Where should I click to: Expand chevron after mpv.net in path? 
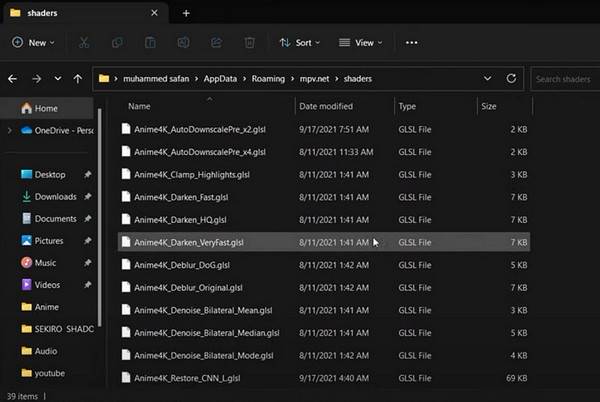point(337,79)
